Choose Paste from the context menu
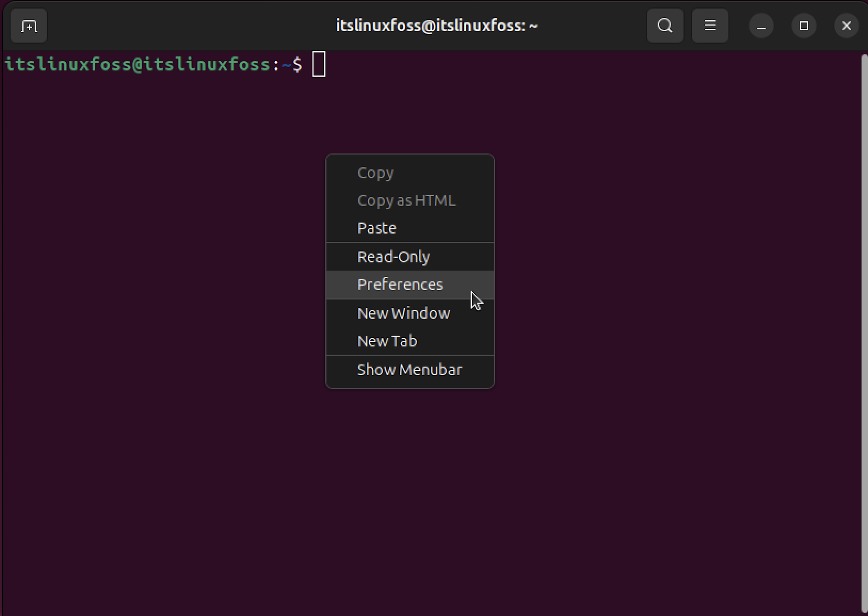This screenshot has width=868, height=616. [x=376, y=228]
